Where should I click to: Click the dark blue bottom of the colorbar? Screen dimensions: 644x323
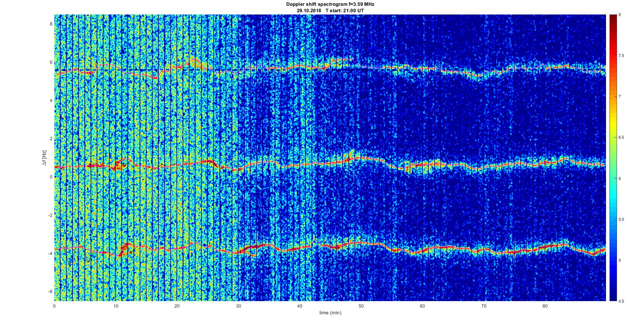click(613, 296)
